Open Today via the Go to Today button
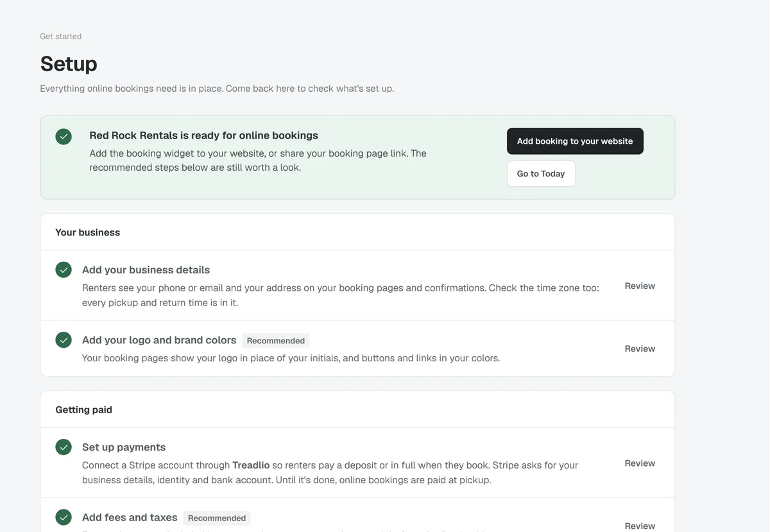The height and width of the screenshot is (532, 770). [541, 174]
